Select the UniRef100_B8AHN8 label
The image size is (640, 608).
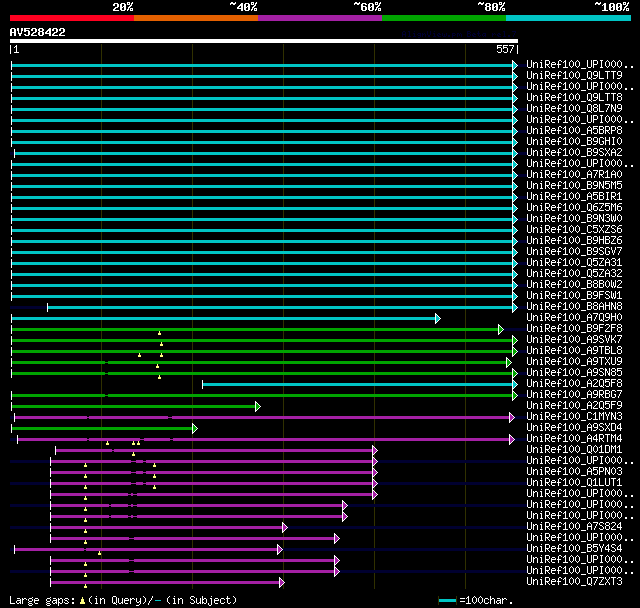click(574, 307)
